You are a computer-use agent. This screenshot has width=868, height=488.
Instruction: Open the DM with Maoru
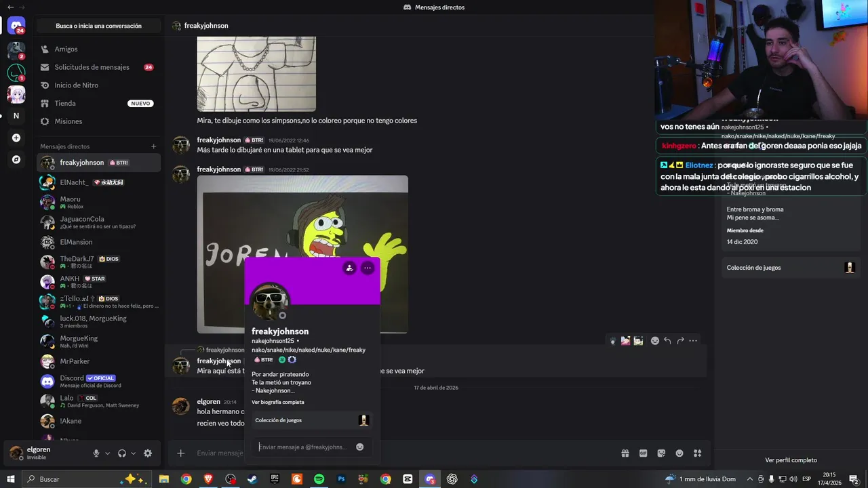pyautogui.click(x=98, y=202)
